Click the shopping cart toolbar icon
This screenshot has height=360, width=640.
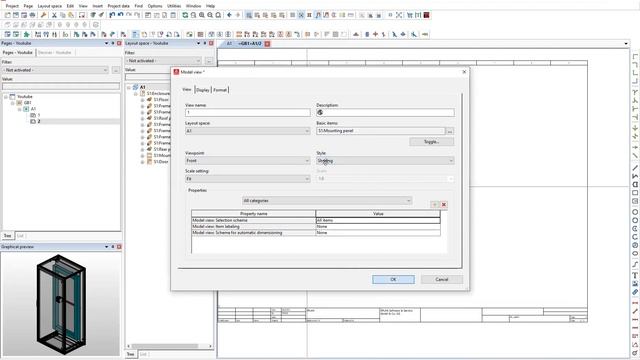pos(409,15)
